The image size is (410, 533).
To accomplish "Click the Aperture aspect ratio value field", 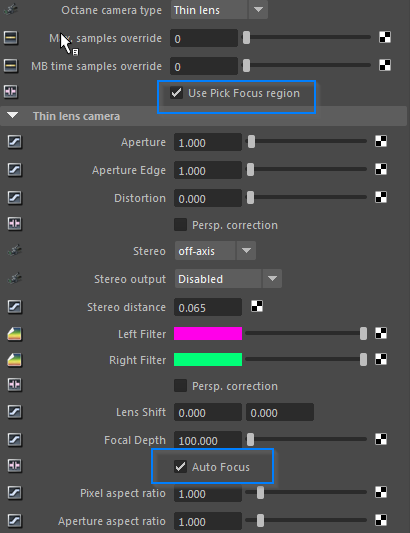I will click(x=208, y=521).
